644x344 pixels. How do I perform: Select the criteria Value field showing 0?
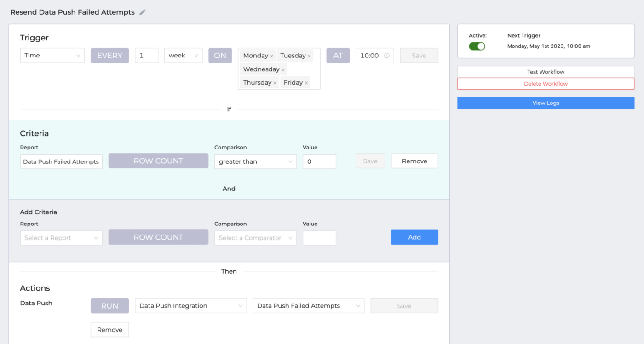(319, 161)
